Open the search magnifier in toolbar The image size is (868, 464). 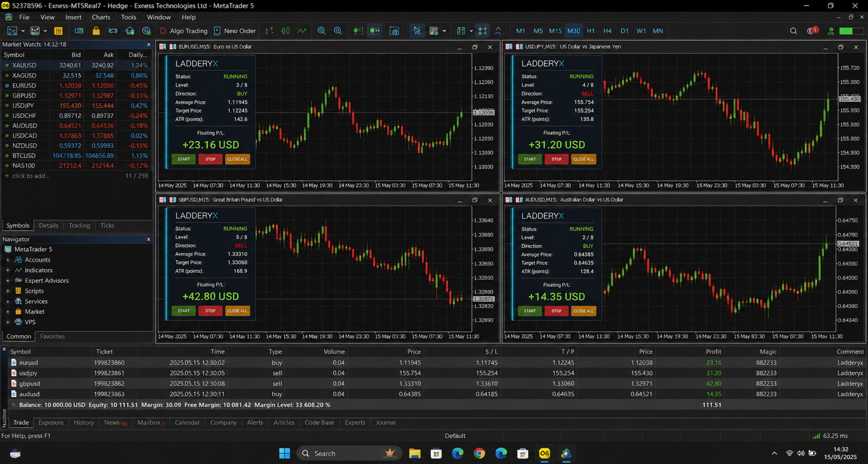click(794, 31)
